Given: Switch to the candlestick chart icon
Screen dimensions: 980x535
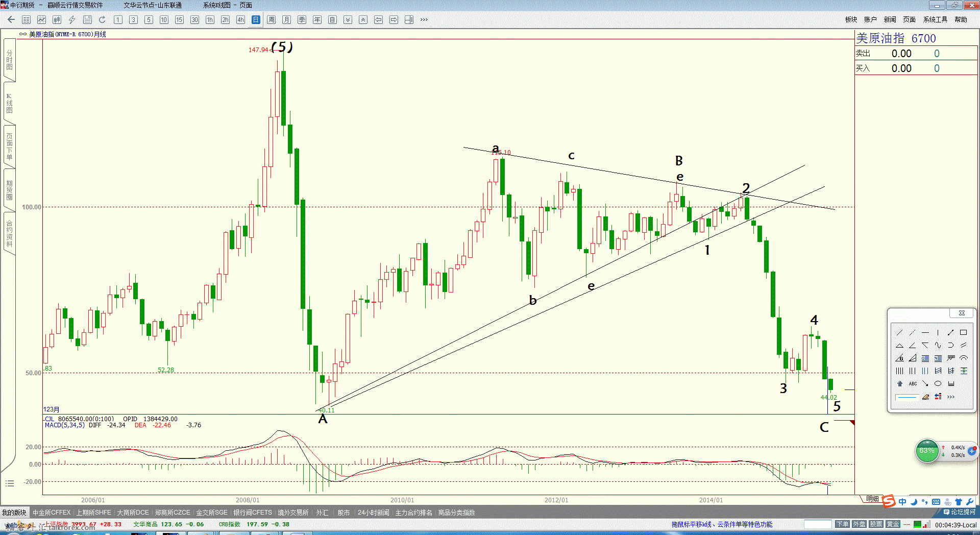Looking at the screenshot, I should pyautogui.click(x=57, y=19).
